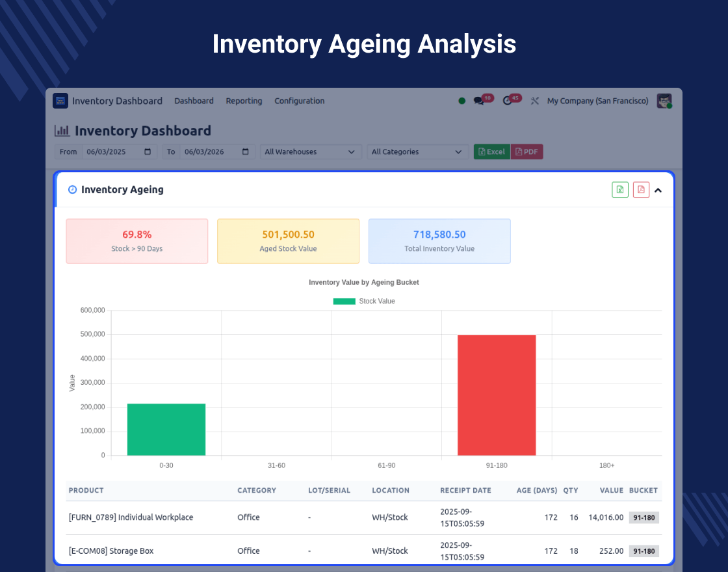The height and width of the screenshot is (572, 728).
Task: Open the Dashboard menu
Action: 194,101
